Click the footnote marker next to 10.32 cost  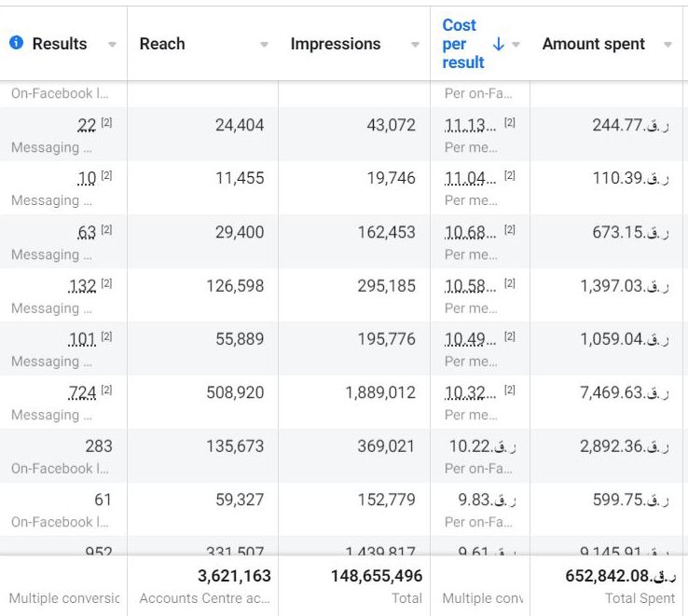510,390
